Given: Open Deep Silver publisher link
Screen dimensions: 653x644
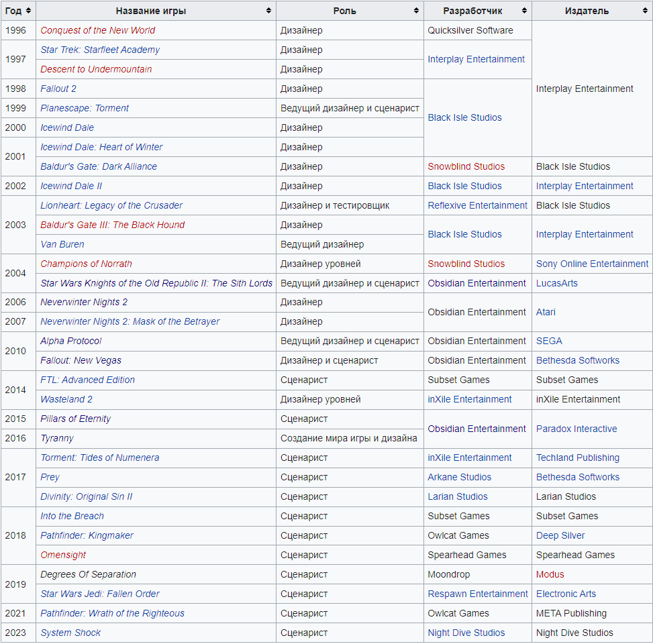Looking at the screenshot, I should [560, 535].
